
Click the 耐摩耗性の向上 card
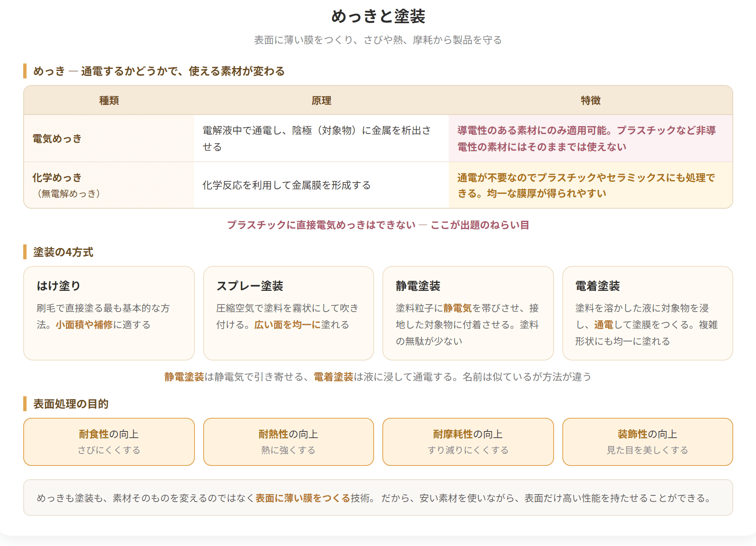tap(468, 442)
